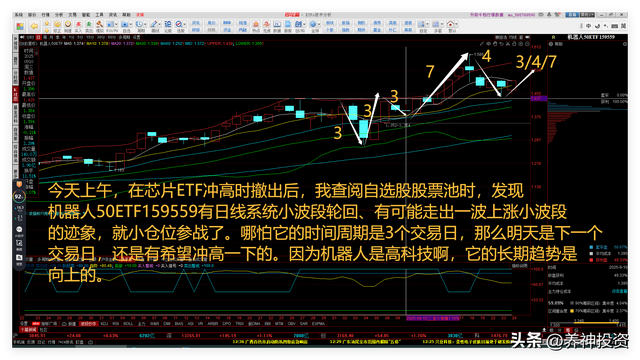Open dropdown arrow next to 默认 icon
The height and width of the screenshot is (360, 640).
[456, 24]
